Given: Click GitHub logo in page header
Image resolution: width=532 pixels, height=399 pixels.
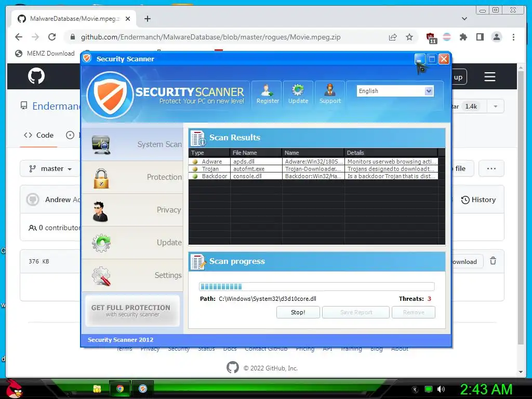Looking at the screenshot, I should click(x=36, y=76).
